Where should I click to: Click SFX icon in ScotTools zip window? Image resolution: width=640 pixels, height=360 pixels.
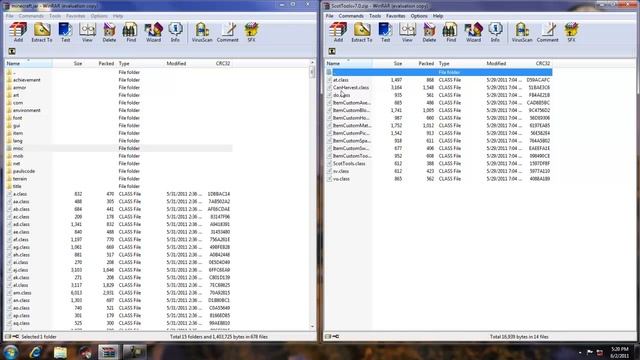[571, 32]
